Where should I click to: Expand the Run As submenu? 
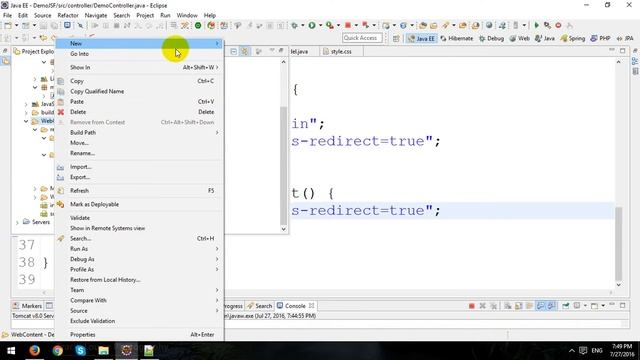(x=139, y=249)
